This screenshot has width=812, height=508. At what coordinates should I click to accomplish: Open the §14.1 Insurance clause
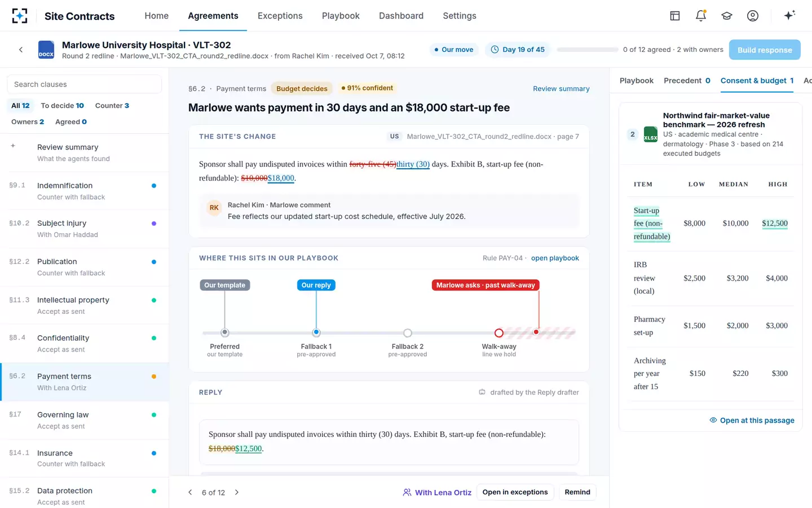[x=85, y=458]
